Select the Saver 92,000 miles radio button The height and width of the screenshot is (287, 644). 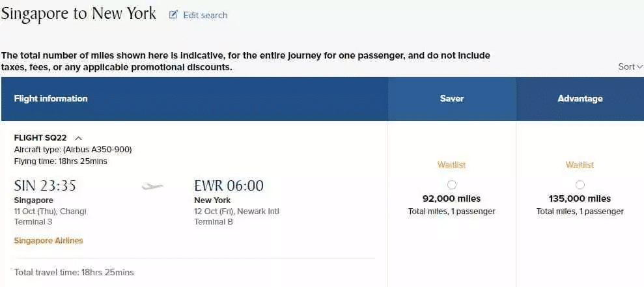pos(452,185)
